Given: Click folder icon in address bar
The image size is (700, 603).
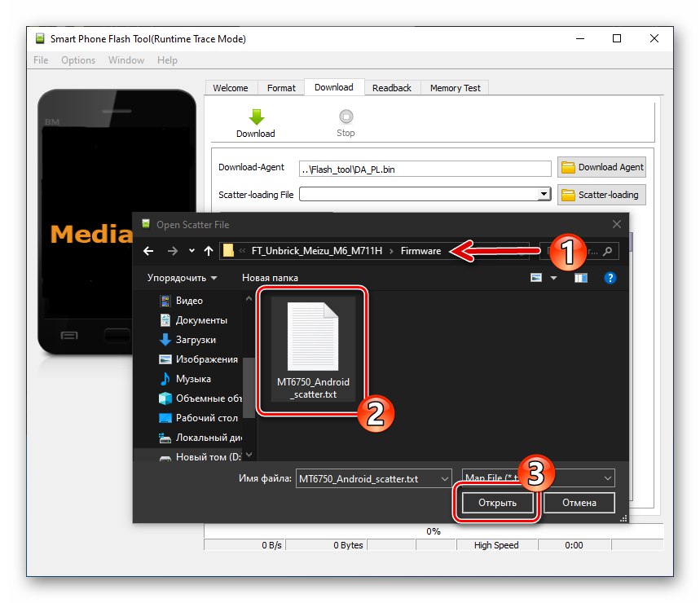Looking at the screenshot, I should tap(228, 251).
